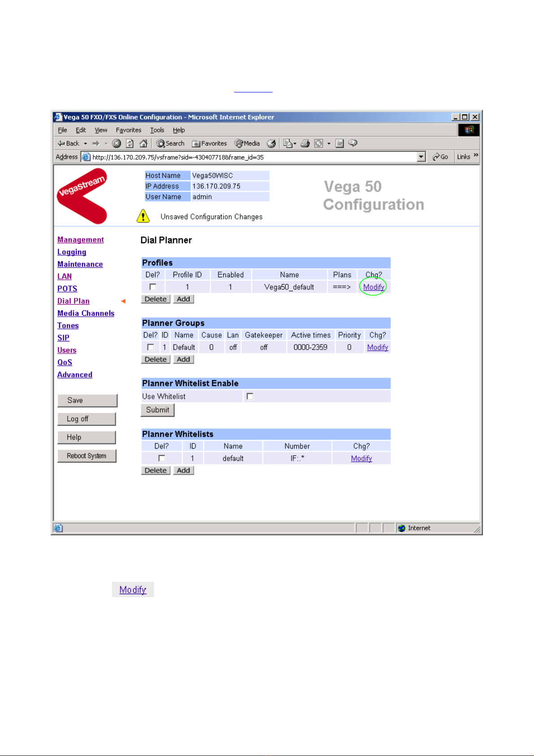Click the Edit page toolbar icon
The height and width of the screenshot is (756, 534).
tap(319, 144)
